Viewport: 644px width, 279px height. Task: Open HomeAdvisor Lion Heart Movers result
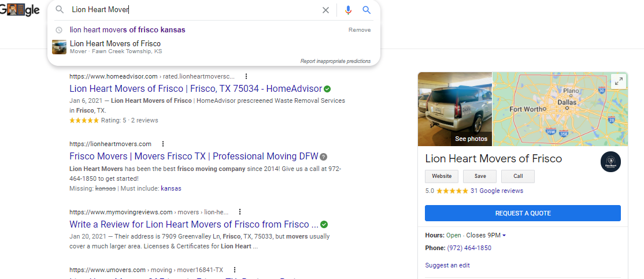click(195, 88)
